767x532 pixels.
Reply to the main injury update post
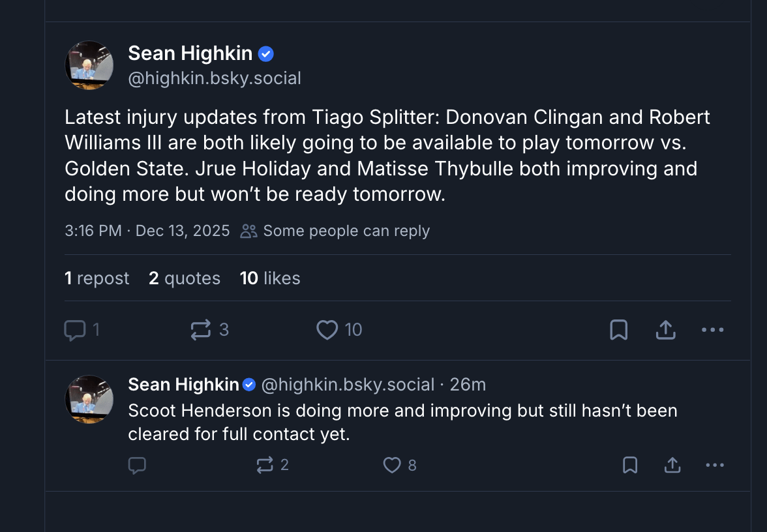(75, 331)
